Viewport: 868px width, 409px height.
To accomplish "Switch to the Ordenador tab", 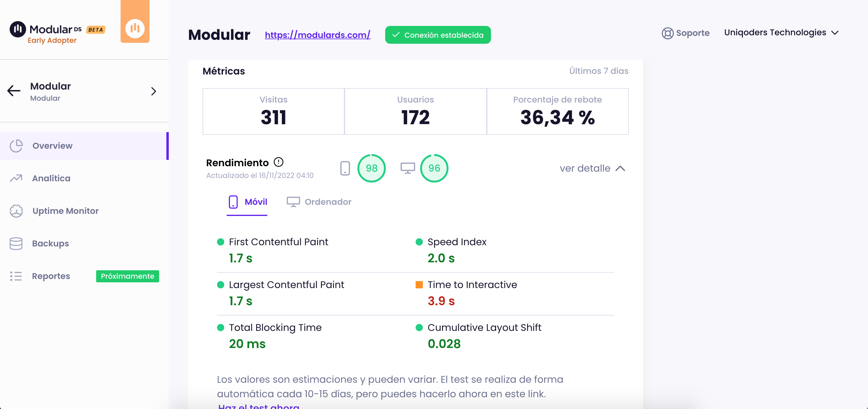I will point(319,202).
